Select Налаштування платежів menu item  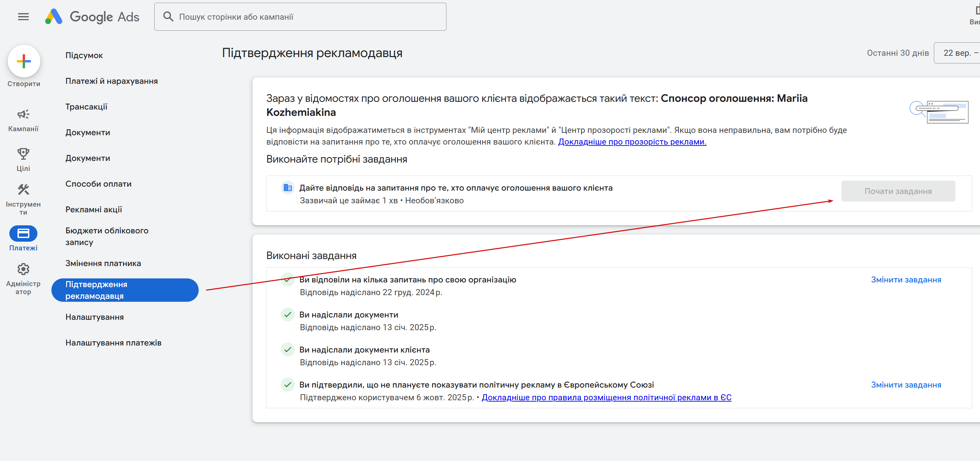tap(114, 343)
